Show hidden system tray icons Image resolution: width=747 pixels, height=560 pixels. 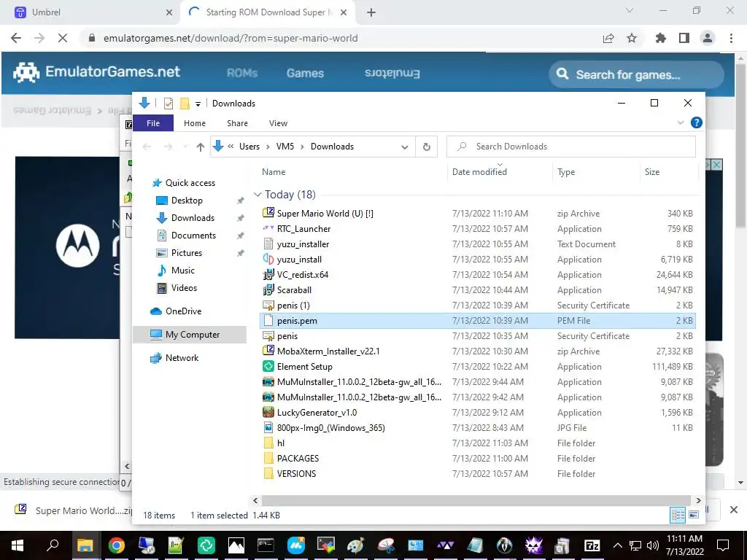pos(617,545)
